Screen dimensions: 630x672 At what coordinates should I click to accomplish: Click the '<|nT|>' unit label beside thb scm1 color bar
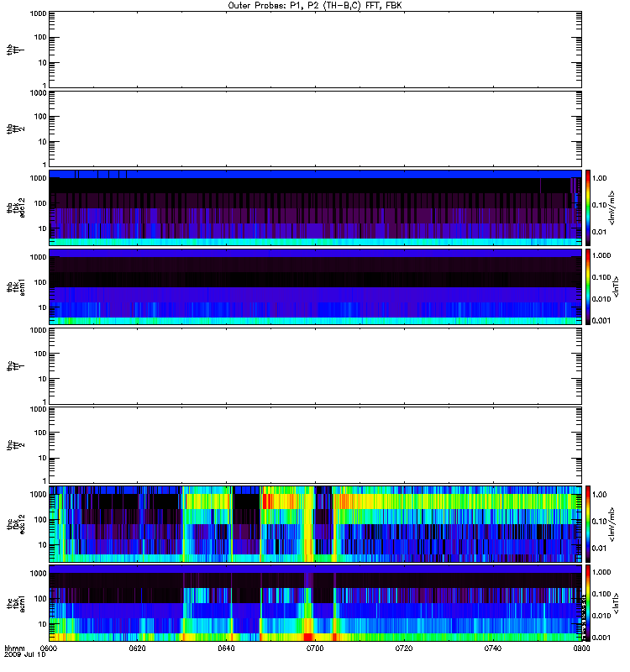(x=617, y=286)
